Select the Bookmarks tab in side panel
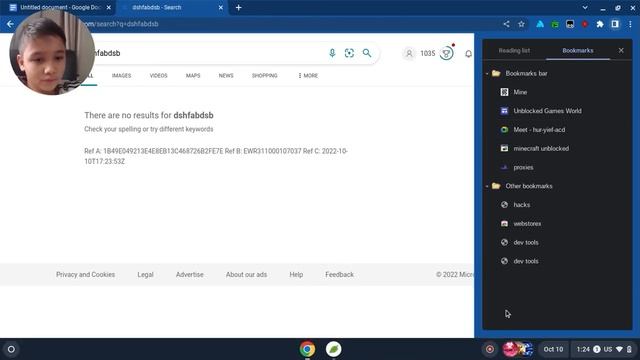Viewport: 640px width, 360px height. click(x=578, y=51)
